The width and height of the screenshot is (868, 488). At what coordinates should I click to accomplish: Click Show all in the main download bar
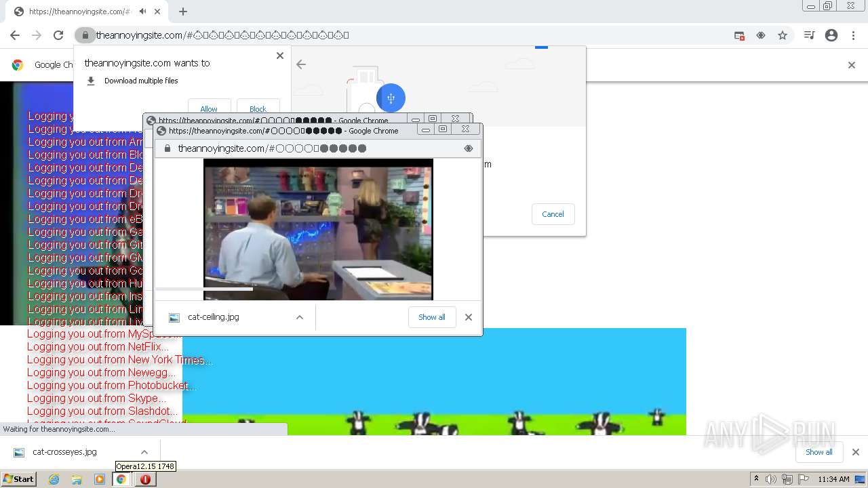[819, 452]
